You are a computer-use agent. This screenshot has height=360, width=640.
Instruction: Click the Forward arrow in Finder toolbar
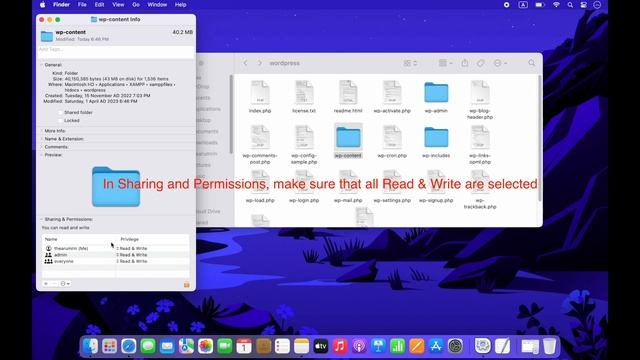coord(260,63)
